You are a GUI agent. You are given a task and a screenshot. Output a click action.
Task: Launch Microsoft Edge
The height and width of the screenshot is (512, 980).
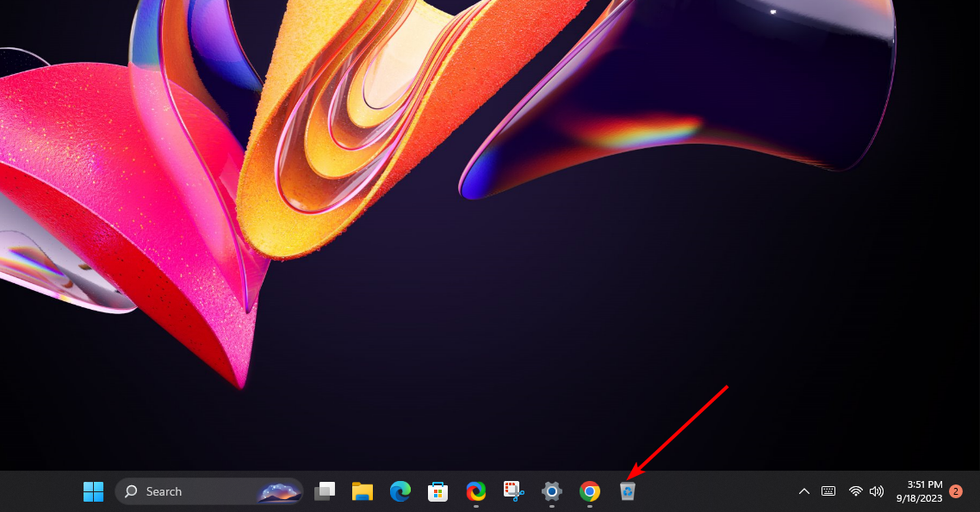tap(400, 491)
